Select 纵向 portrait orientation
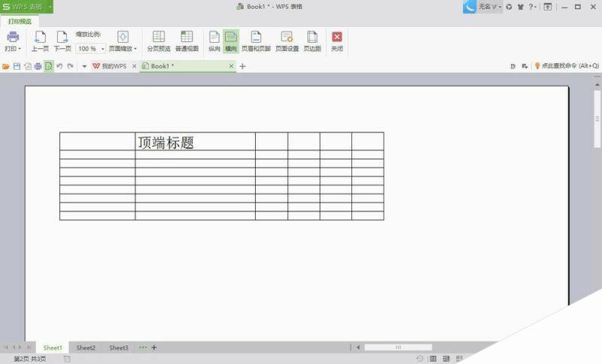 click(214, 41)
